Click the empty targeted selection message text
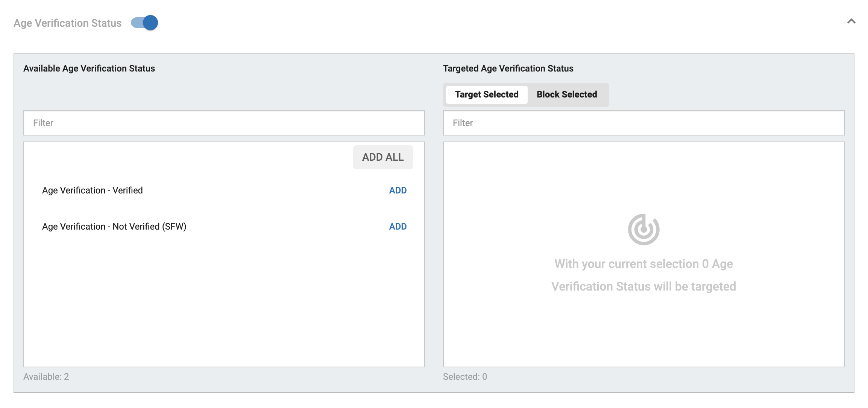 point(643,275)
